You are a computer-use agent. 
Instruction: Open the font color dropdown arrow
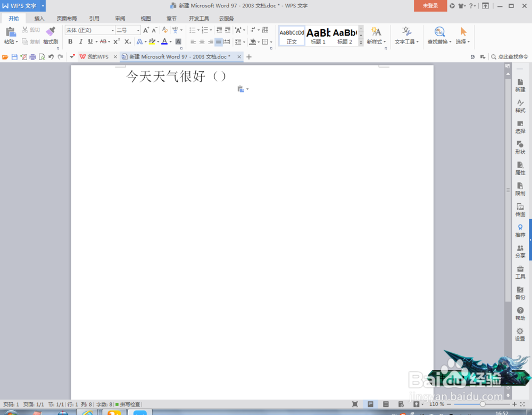[170, 41]
